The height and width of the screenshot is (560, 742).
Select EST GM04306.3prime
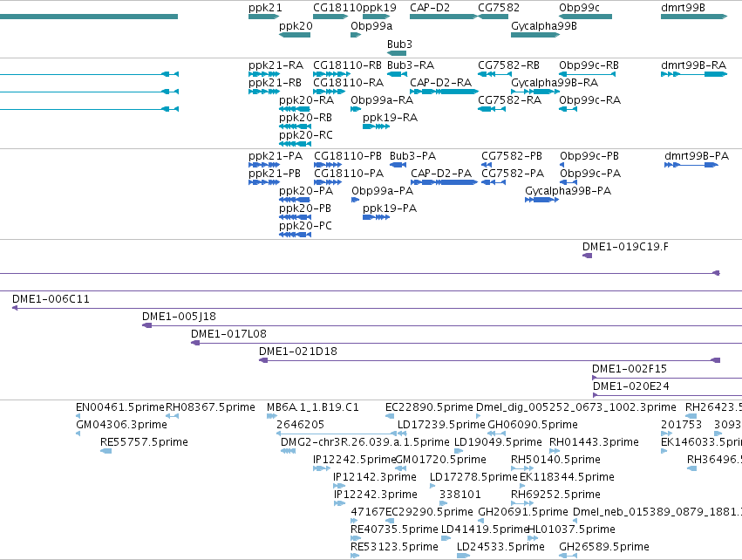tap(121, 425)
